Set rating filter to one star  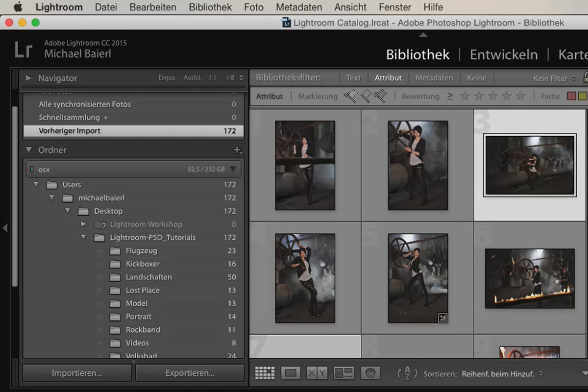464,96
